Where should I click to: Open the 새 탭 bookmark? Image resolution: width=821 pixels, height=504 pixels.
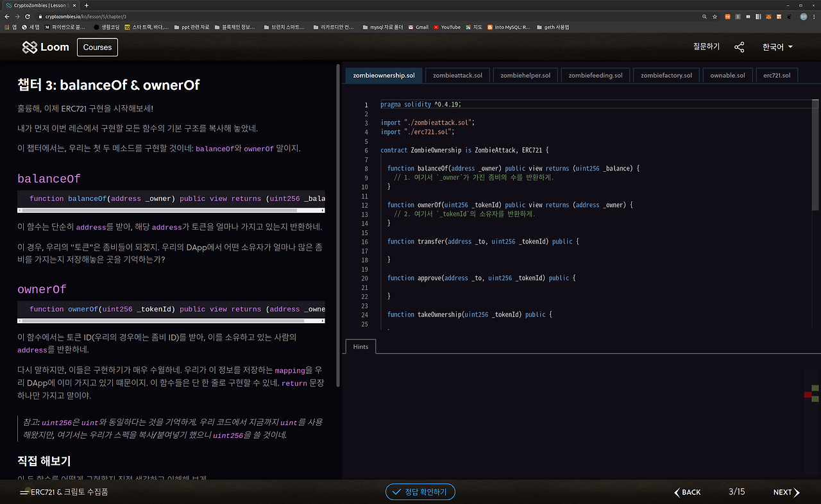31,27
